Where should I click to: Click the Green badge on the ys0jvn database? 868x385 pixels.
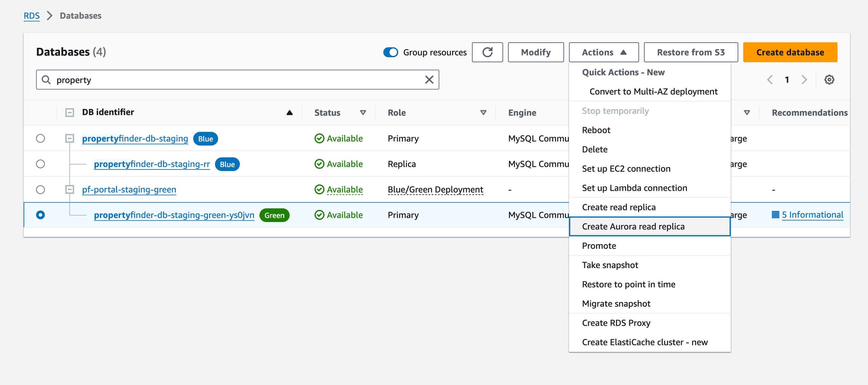[x=274, y=215]
